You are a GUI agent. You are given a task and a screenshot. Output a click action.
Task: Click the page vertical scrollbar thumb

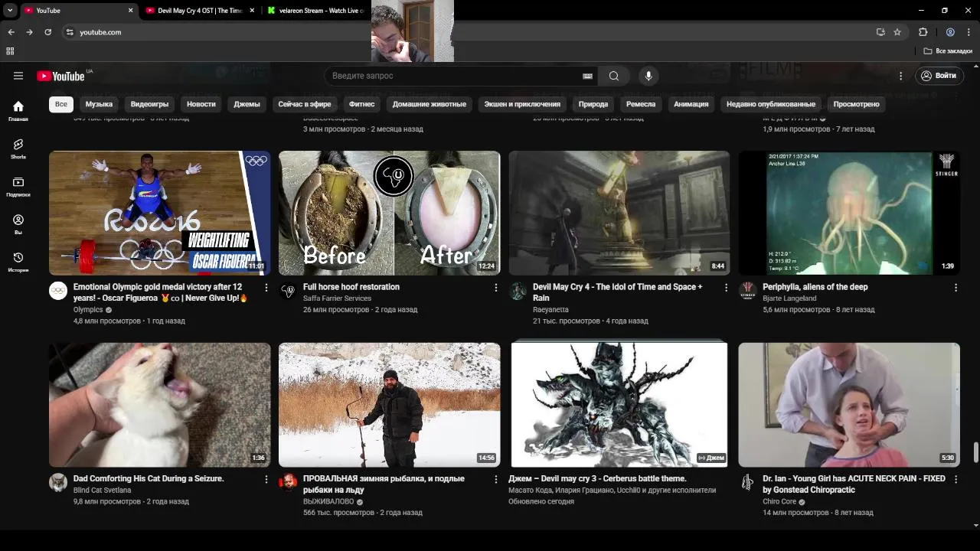click(975, 452)
